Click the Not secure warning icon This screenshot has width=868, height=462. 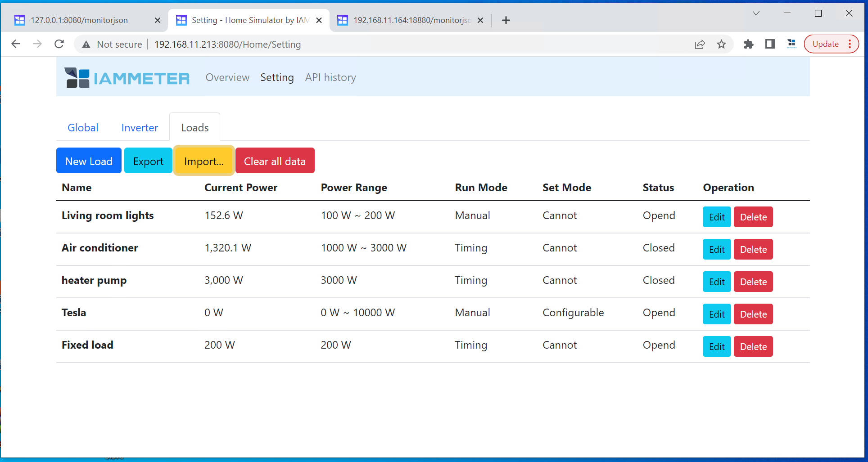click(86, 44)
